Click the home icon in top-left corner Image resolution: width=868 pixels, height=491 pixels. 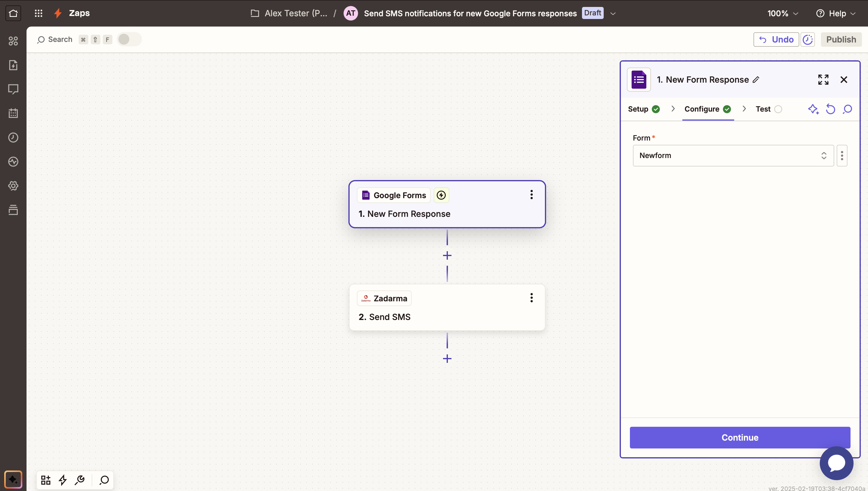pos(13,13)
